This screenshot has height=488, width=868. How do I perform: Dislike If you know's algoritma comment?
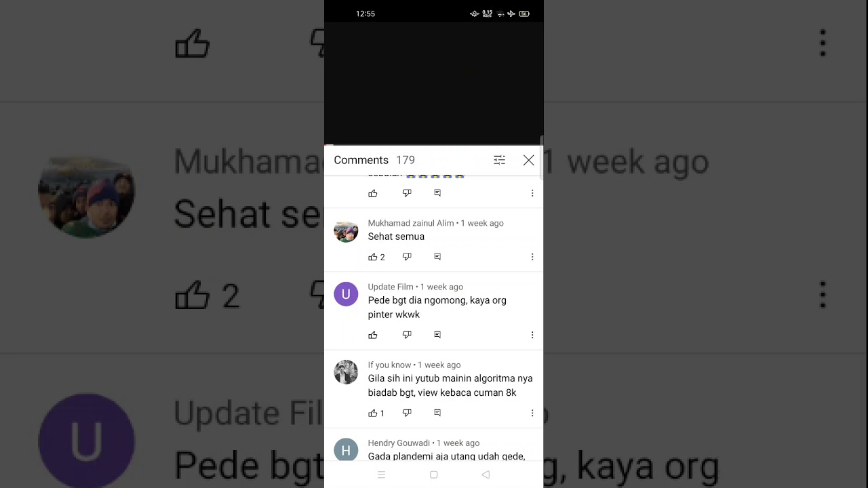coord(407,413)
